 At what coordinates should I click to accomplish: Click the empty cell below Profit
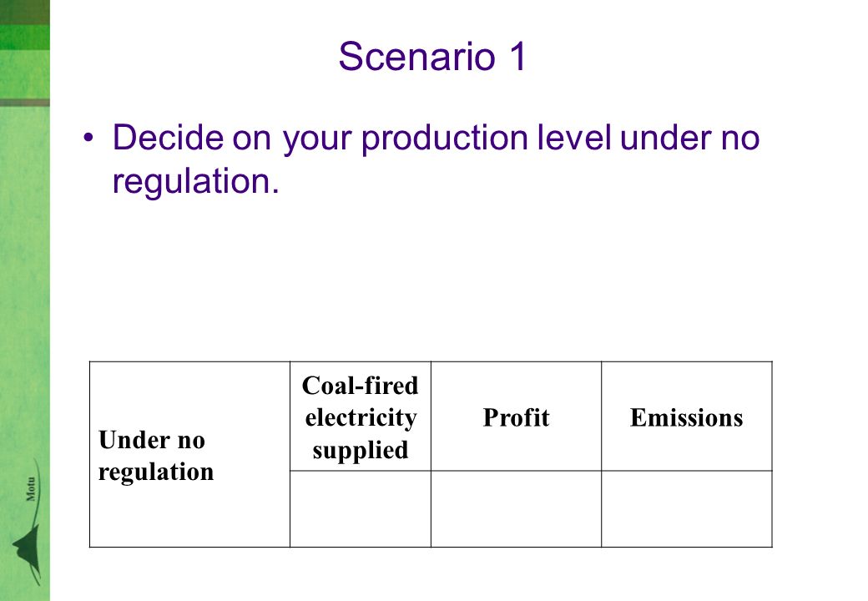pyautogui.click(x=516, y=509)
